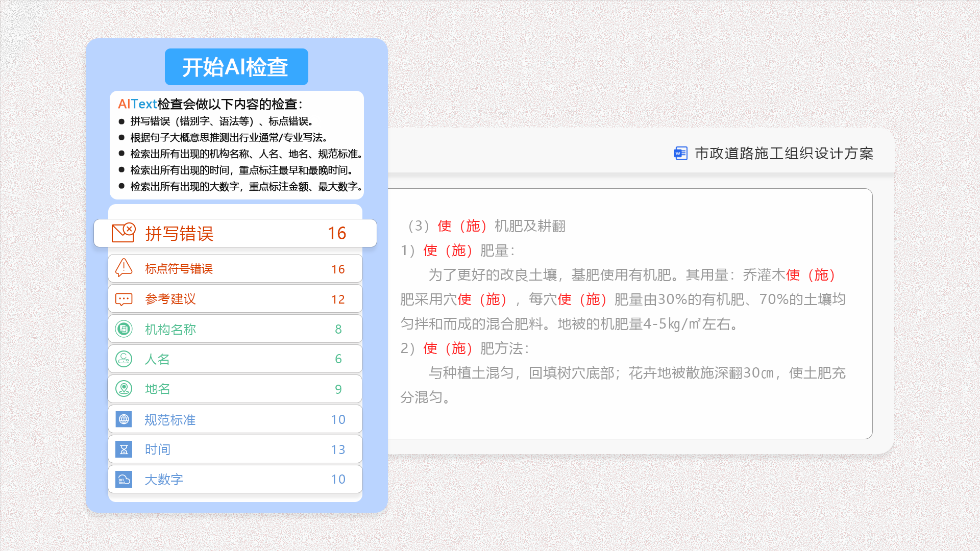Click the hourglass icon beside 时间
The height and width of the screenshot is (551, 980).
click(x=124, y=449)
